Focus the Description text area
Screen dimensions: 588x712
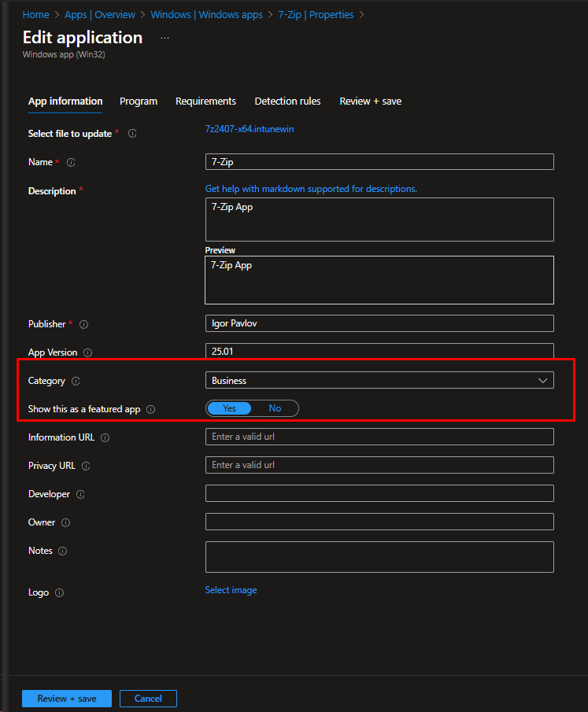pos(379,220)
